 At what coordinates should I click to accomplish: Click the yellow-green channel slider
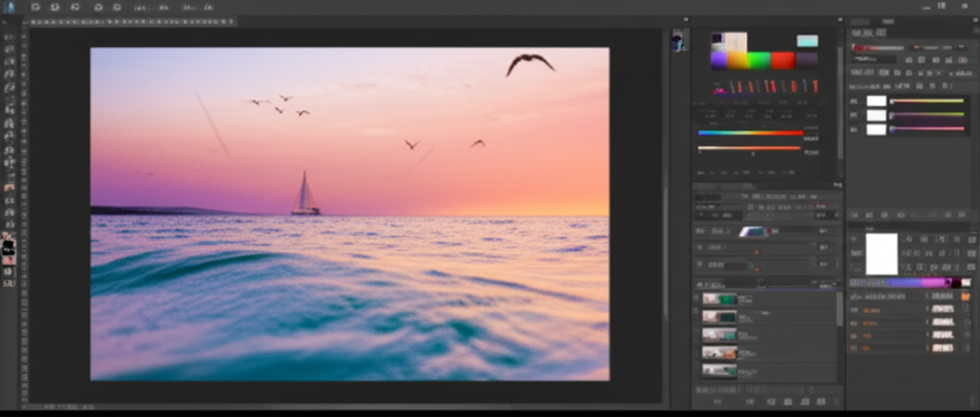927,101
